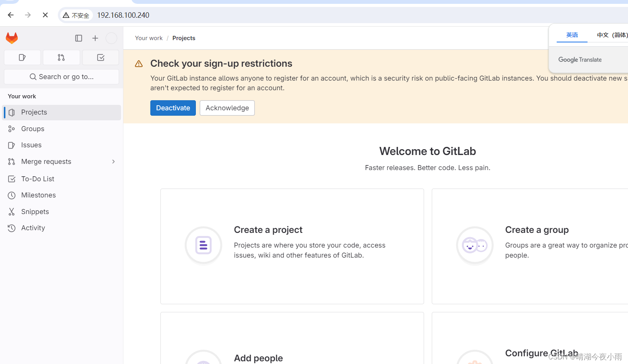This screenshot has height=364, width=628.
Task: Toggle the sidebar collapse icon
Action: click(x=79, y=38)
